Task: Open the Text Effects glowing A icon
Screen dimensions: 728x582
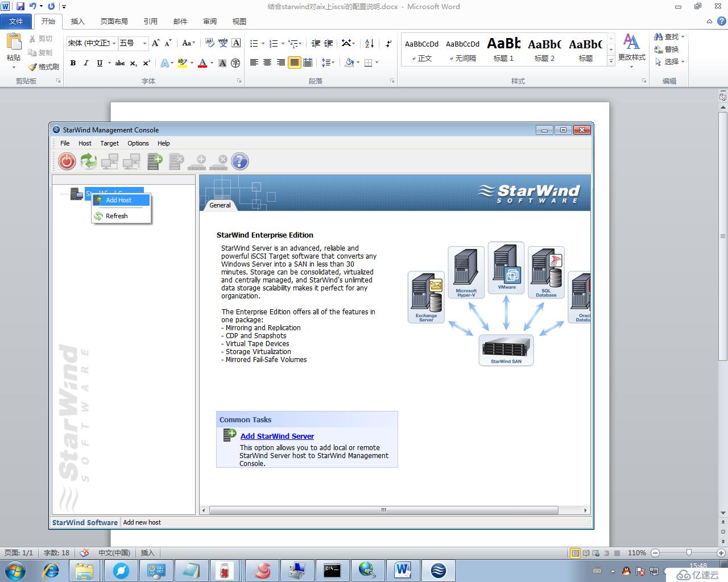Action: point(164,63)
